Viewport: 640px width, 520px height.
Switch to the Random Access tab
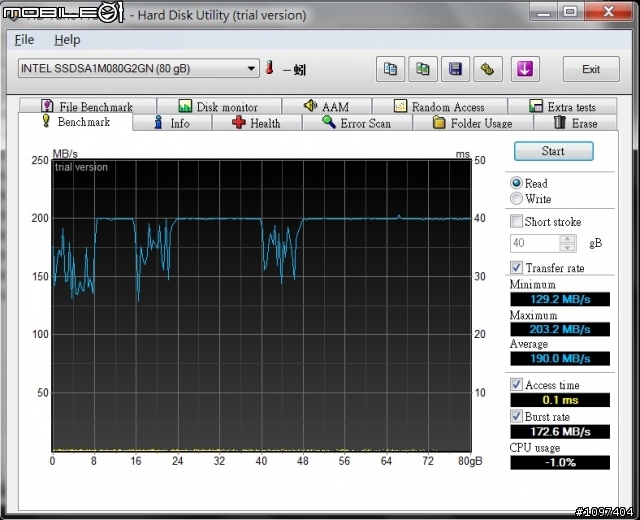tap(440, 107)
